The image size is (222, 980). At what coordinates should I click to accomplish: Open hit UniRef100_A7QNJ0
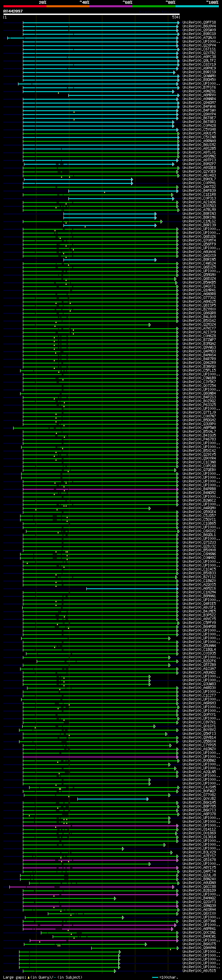coord(199,38)
